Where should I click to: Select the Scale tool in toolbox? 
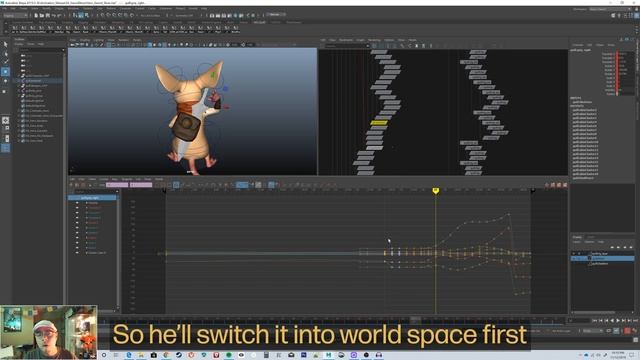(x=5, y=91)
